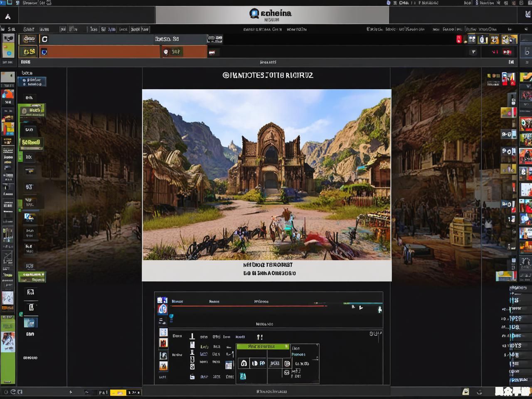Select the green highlighted item in left sidebar
This screenshot has height=399, width=532.
[32, 143]
